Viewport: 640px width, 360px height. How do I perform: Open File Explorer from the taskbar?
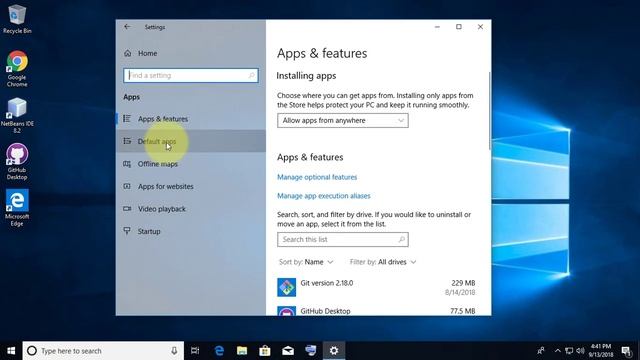click(x=242, y=351)
